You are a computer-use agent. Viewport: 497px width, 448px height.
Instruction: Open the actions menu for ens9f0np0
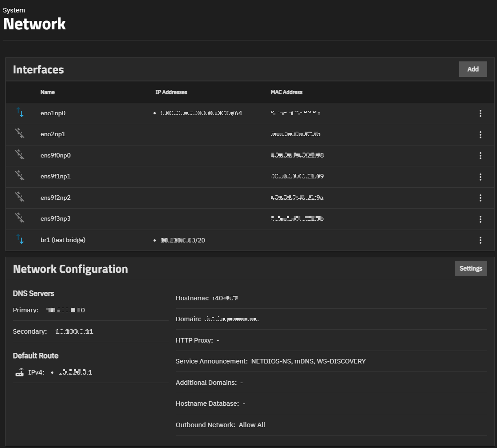click(x=481, y=155)
